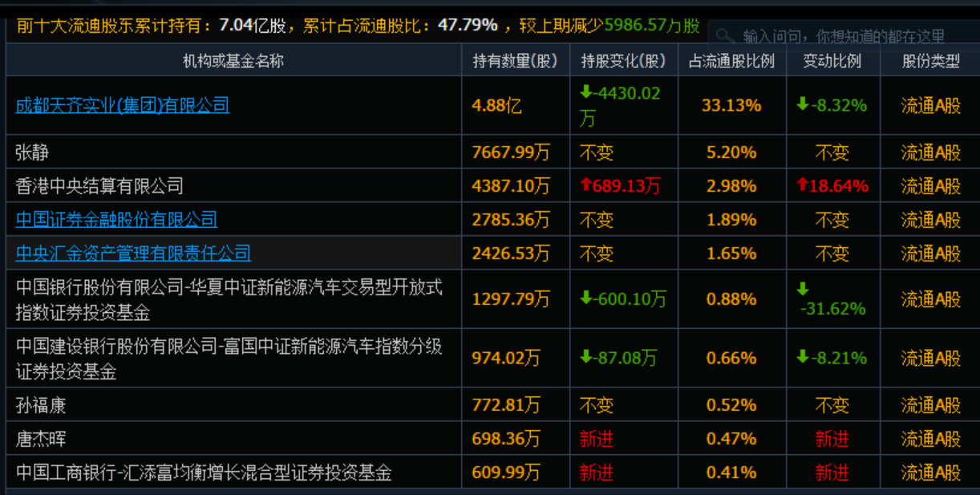Select 富国中证新能源汽车指数分级 fund name
Image resolution: width=980 pixels, height=495 pixels.
click(x=229, y=358)
